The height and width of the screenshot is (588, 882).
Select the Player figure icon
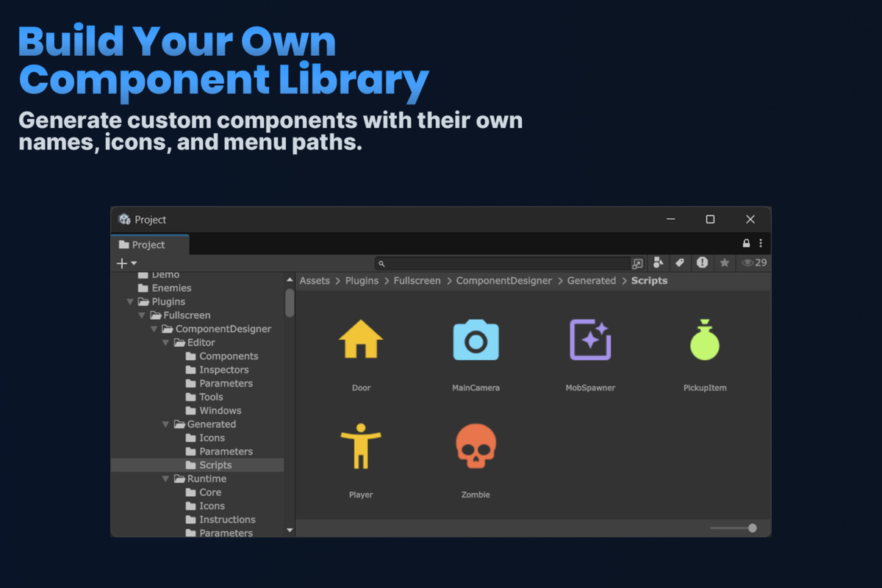point(361,446)
